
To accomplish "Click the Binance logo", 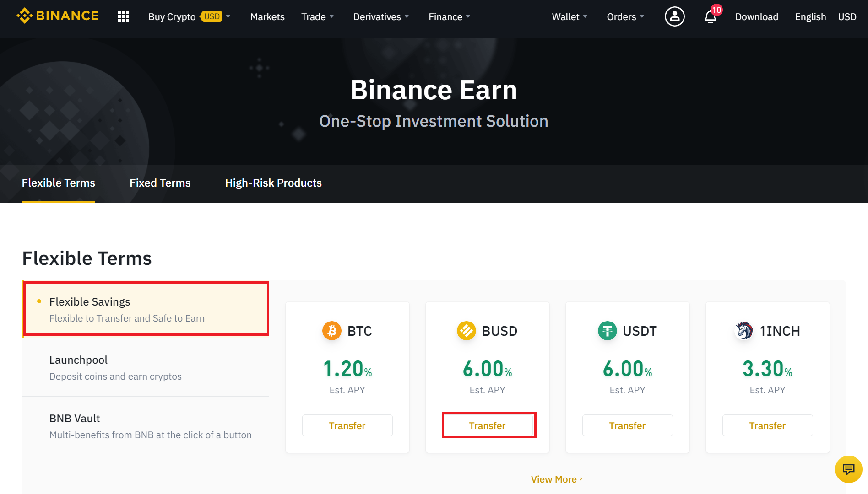I will [58, 16].
